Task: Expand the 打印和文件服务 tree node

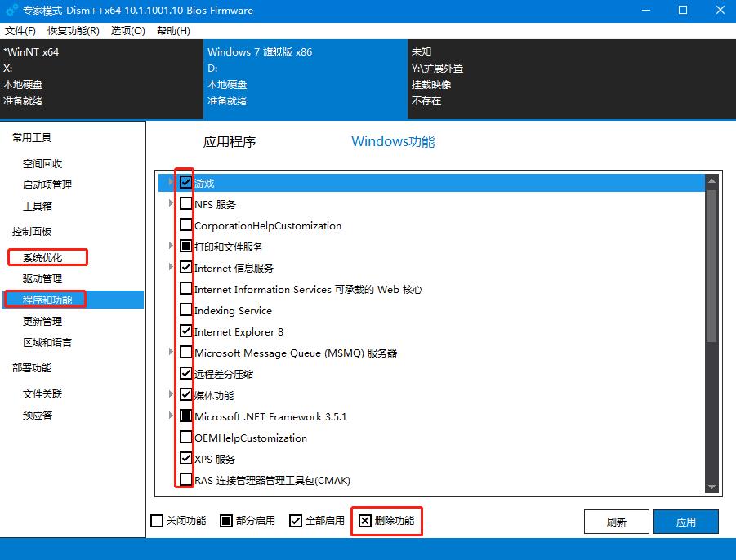Action: (171, 247)
